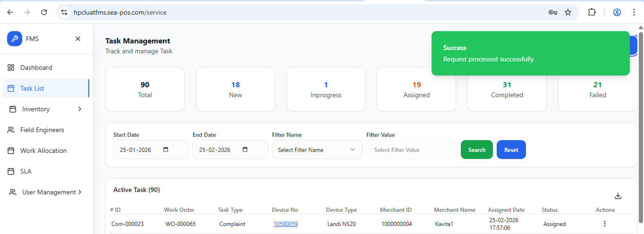The height and width of the screenshot is (234, 644).
Task: Open the browser extensions puzzle icon
Action: pos(592,12)
